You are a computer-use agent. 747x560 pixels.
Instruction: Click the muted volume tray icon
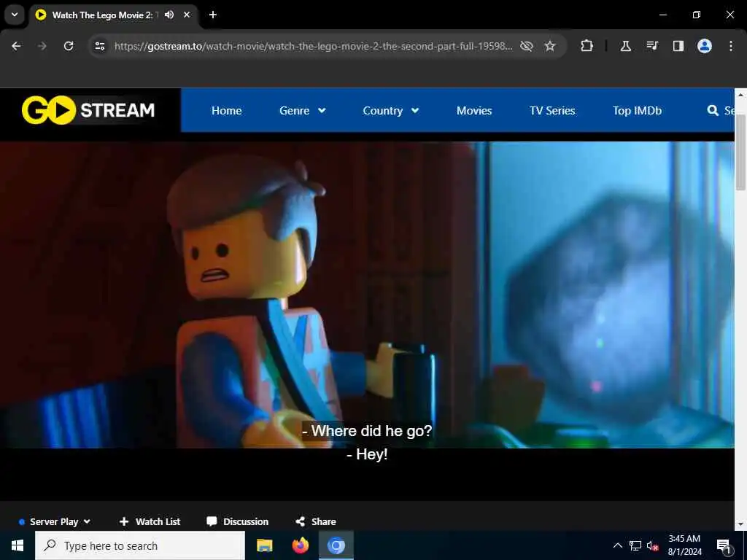pos(653,545)
